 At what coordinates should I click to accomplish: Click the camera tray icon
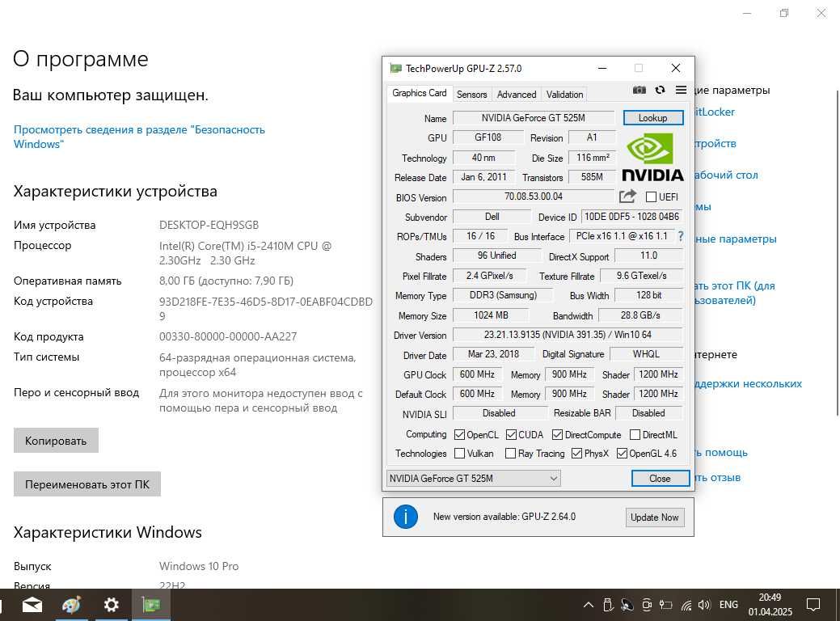pyautogui.click(x=647, y=605)
